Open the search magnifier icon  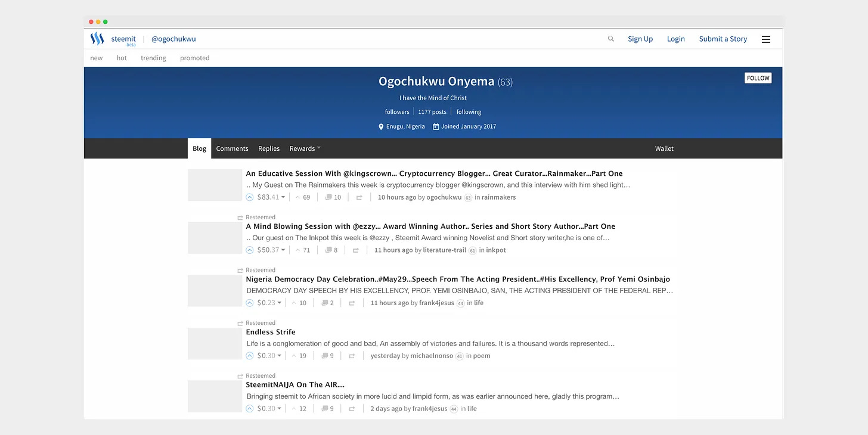(x=611, y=39)
